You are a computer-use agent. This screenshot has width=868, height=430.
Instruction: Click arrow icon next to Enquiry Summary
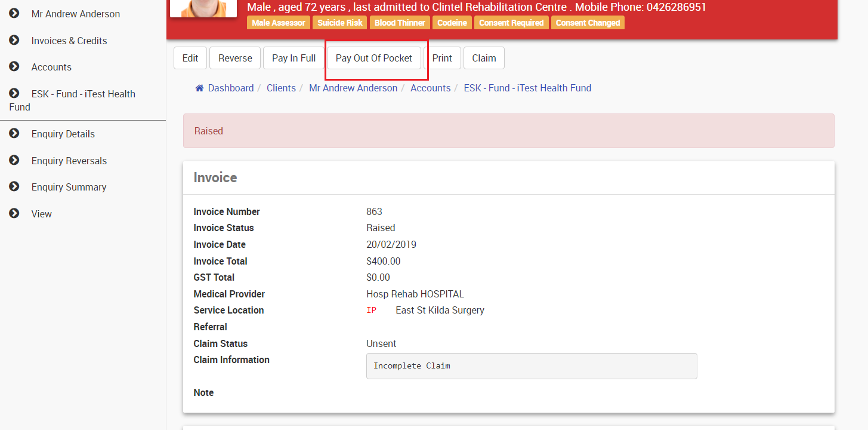[14, 186]
